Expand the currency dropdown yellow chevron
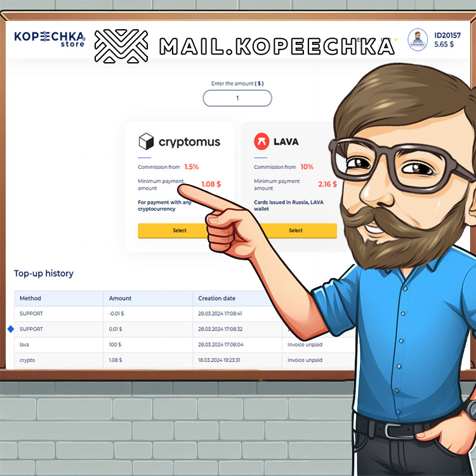This screenshot has width=476, height=476. [395, 39]
